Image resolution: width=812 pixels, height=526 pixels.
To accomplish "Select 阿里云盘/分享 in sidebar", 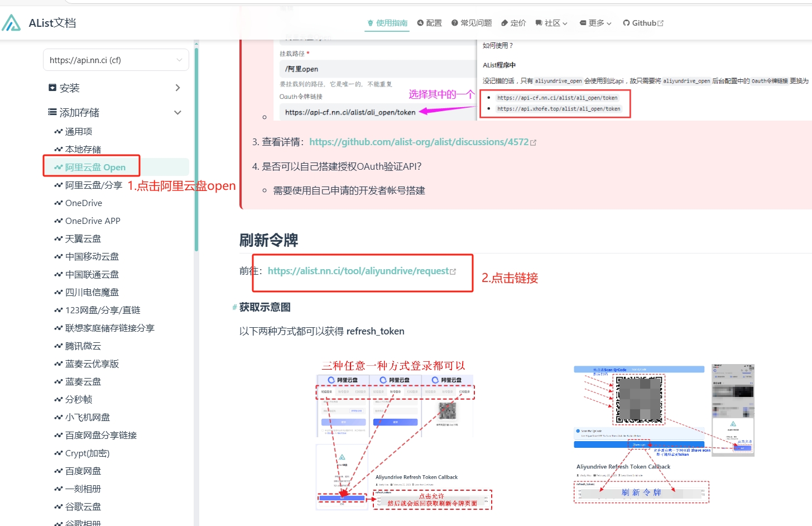I will tap(94, 185).
